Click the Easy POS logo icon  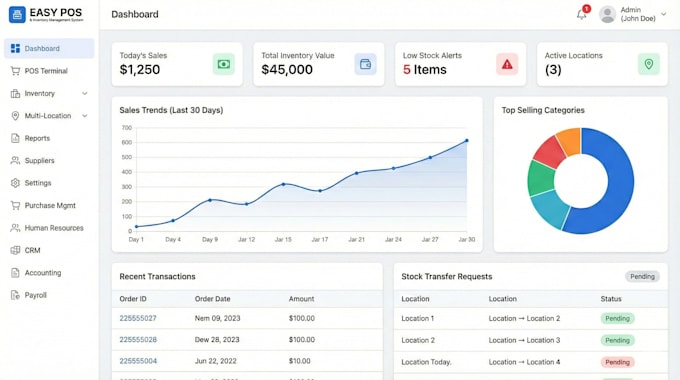pyautogui.click(x=17, y=14)
